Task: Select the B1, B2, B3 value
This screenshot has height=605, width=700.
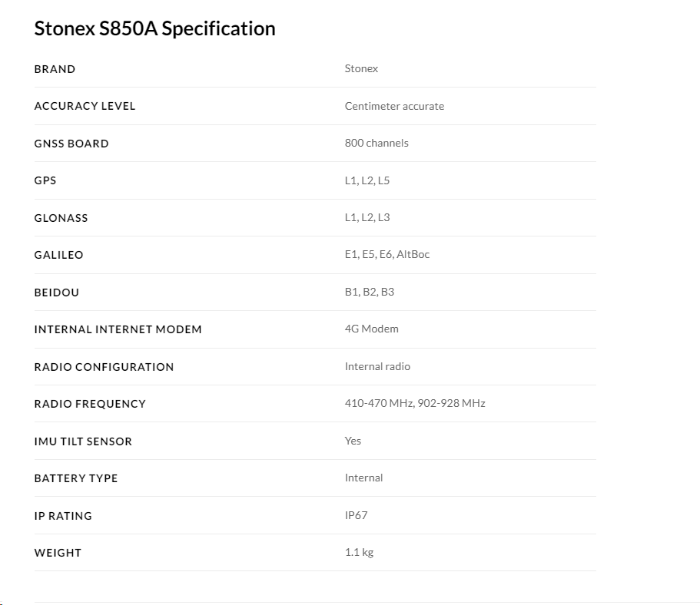Action: click(x=370, y=292)
